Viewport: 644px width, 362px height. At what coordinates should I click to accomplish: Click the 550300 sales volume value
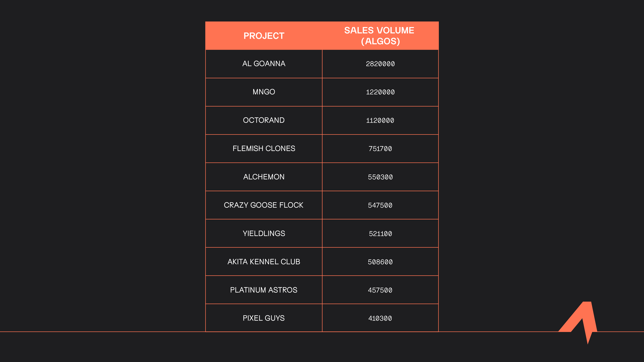tap(380, 177)
